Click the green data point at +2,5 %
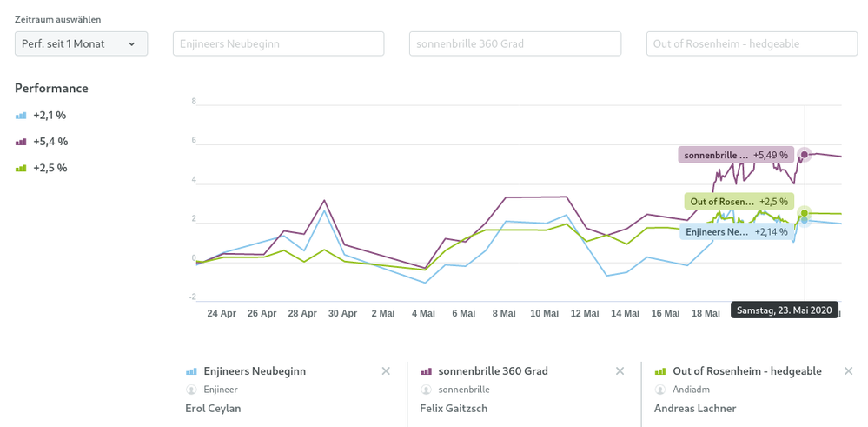Viewport: 868px width, 427px height. (x=805, y=213)
